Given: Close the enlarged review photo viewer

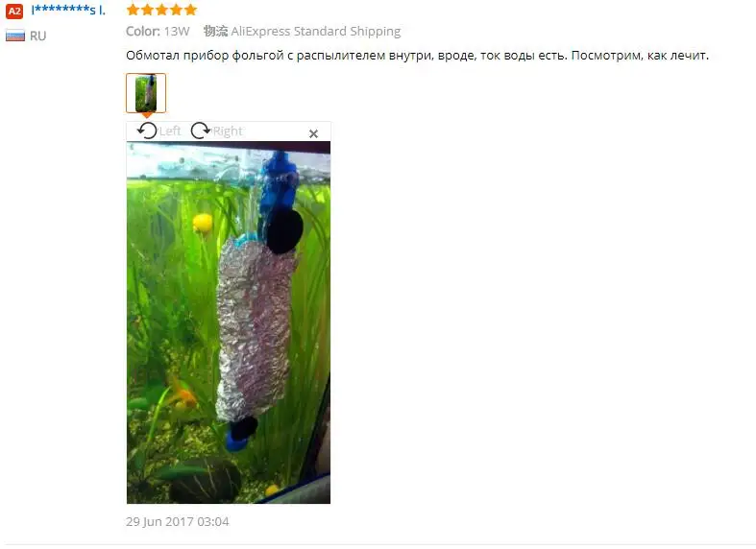Looking at the screenshot, I should pos(313,133).
